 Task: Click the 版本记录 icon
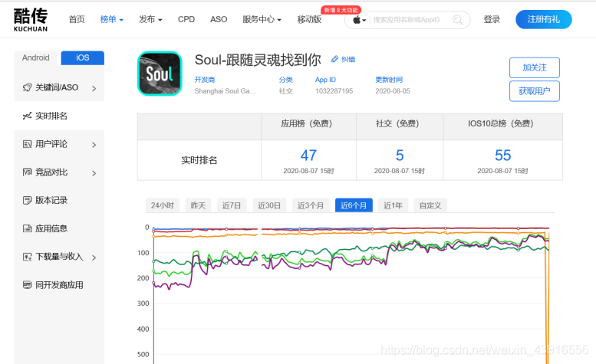27,200
